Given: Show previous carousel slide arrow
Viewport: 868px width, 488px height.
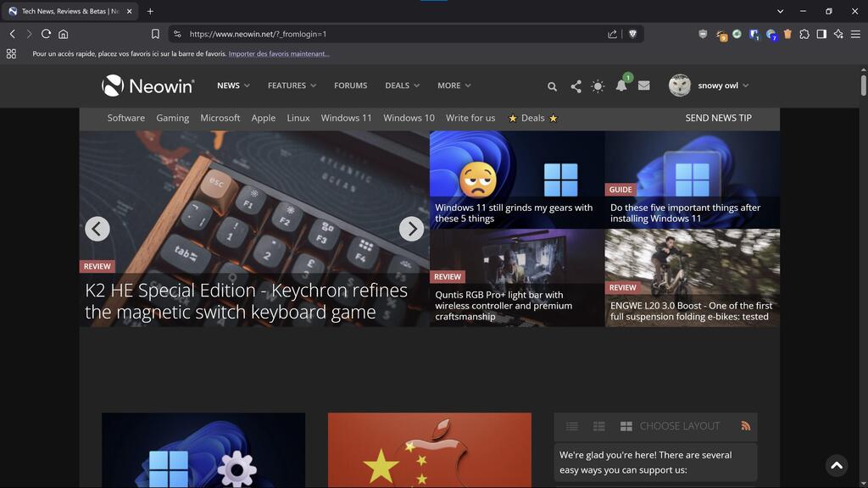Looking at the screenshot, I should pyautogui.click(x=97, y=229).
